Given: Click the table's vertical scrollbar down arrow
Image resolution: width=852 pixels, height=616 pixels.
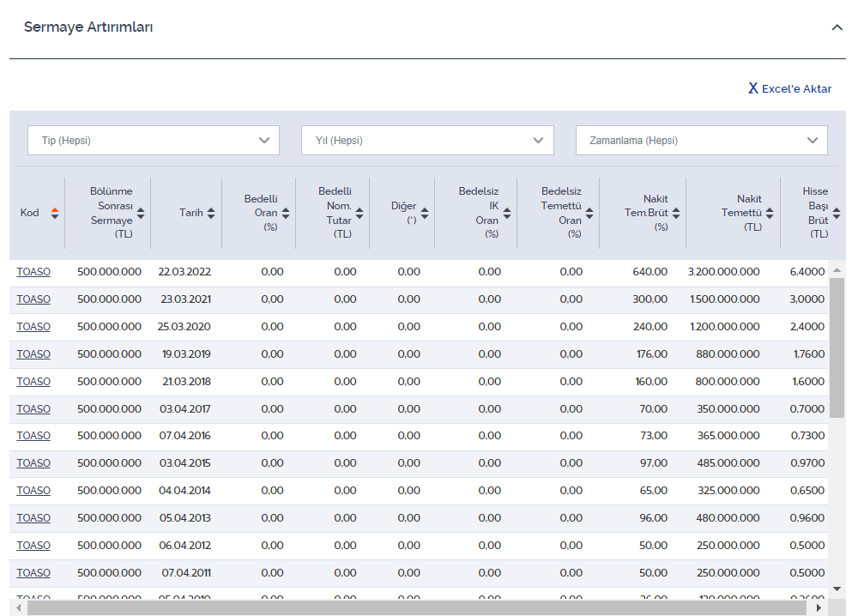Looking at the screenshot, I should coord(837,589).
